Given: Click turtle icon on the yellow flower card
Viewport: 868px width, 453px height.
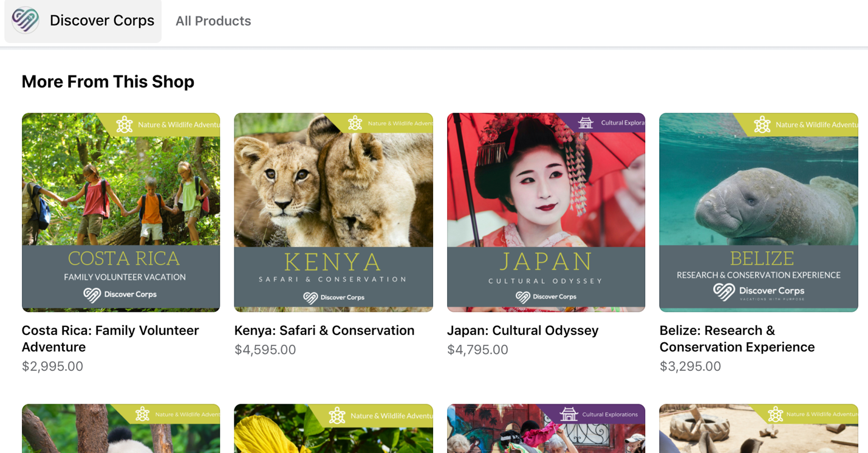Looking at the screenshot, I should (337, 416).
